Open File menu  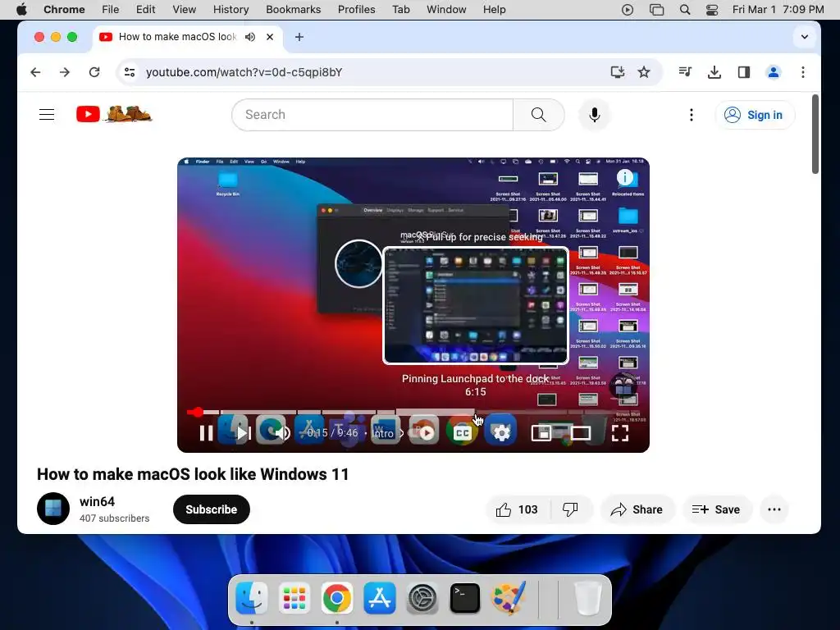[111, 9]
